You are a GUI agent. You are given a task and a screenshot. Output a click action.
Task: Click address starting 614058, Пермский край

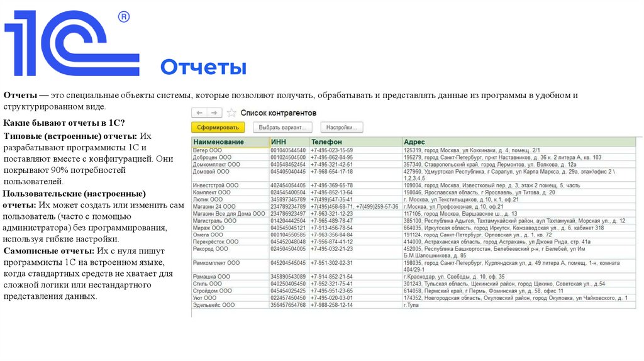519,291
